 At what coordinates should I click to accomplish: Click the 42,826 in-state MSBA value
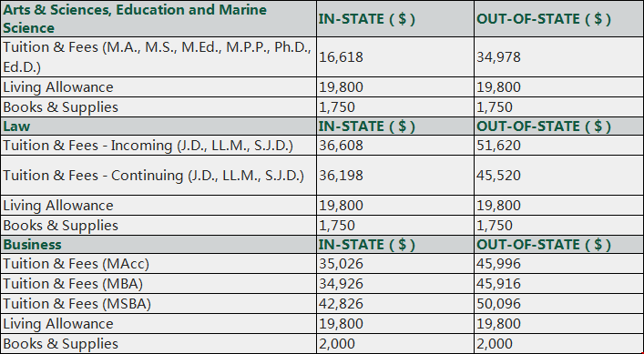341,304
